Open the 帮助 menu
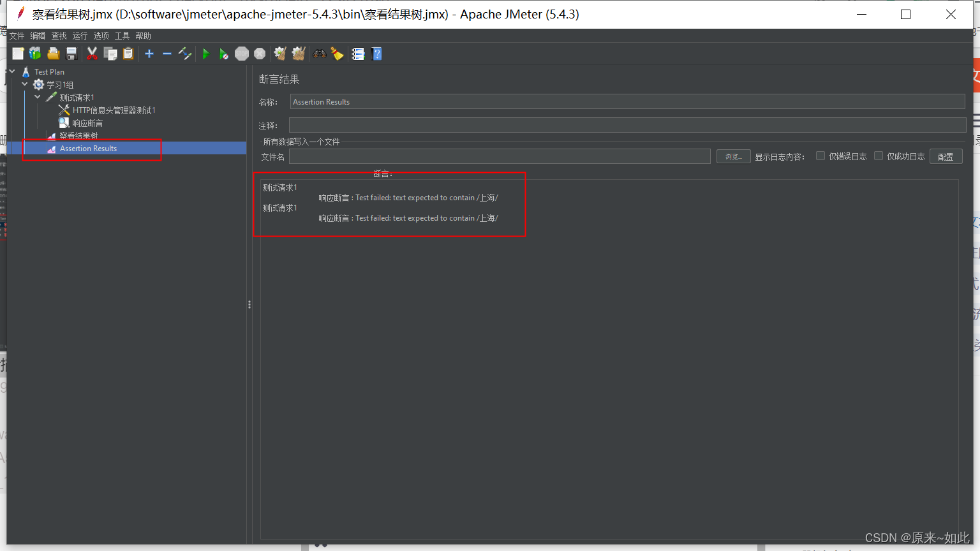The width and height of the screenshot is (980, 551). coord(144,36)
